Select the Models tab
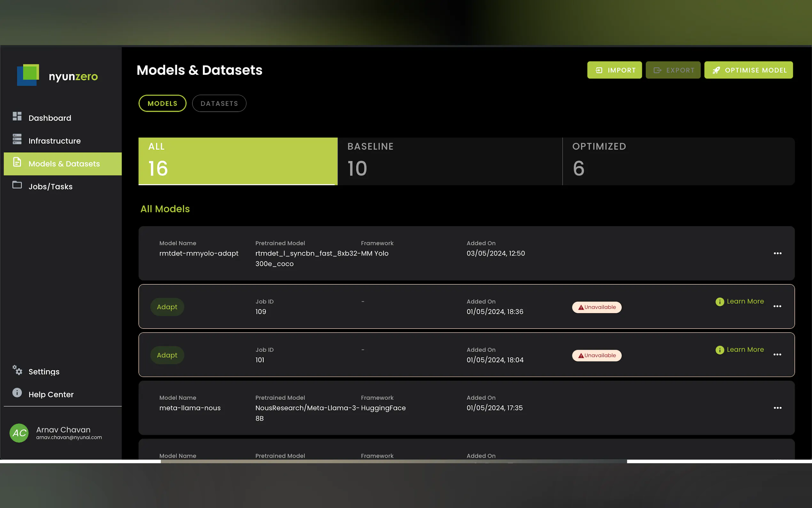The image size is (812, 508). 162,103
